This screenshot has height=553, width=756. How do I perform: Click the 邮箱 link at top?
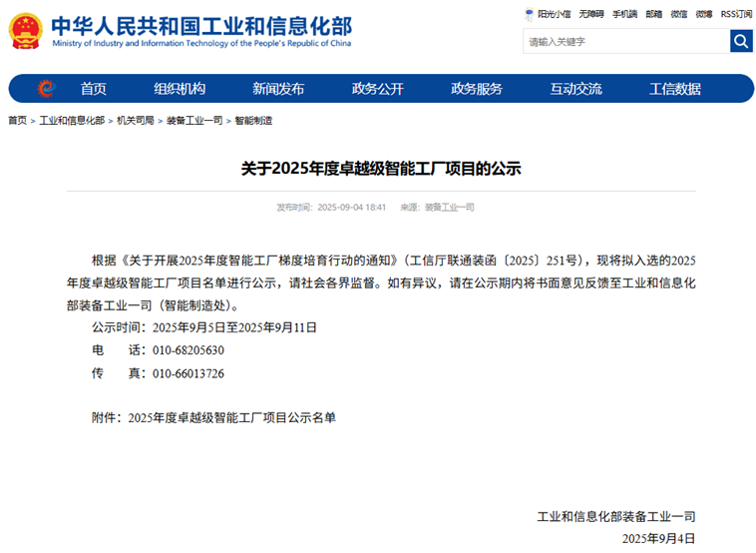pos(654,14)
